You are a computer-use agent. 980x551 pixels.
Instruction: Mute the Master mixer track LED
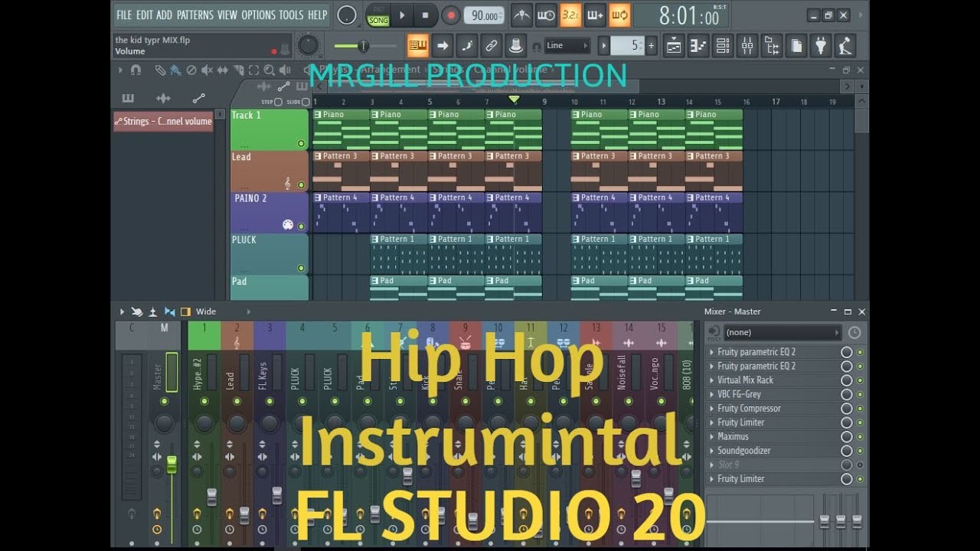[164, 400]
